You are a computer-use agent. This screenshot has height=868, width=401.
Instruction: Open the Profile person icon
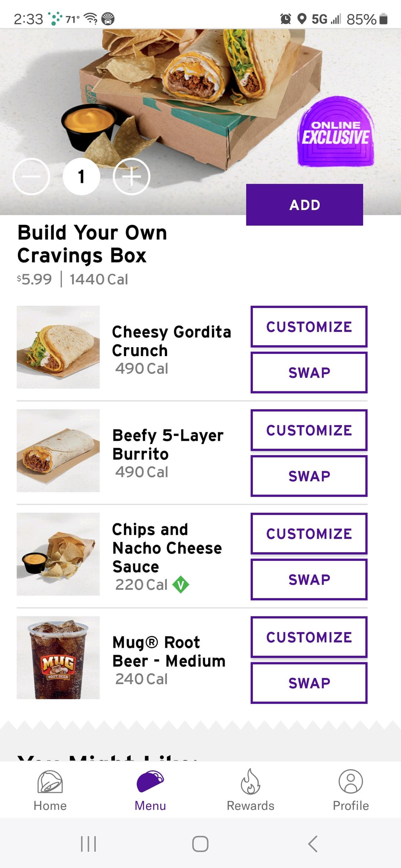(351, 782)
